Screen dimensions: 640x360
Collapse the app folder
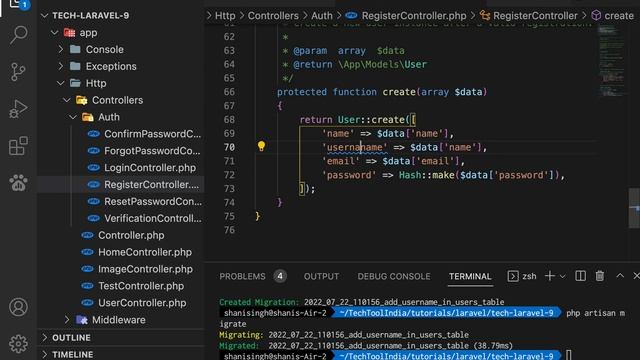54,33
